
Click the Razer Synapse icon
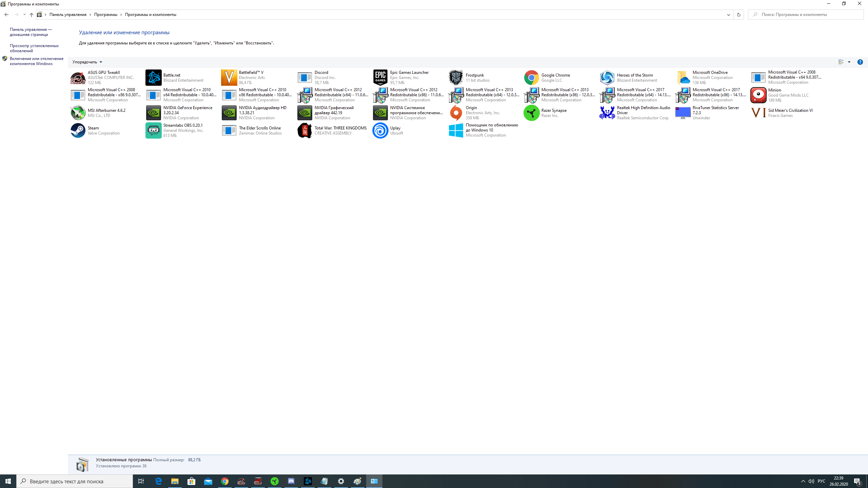531,113
